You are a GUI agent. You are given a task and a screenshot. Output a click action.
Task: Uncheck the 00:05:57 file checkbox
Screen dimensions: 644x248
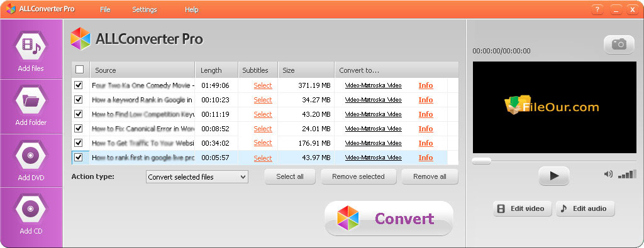pos(78,157)
